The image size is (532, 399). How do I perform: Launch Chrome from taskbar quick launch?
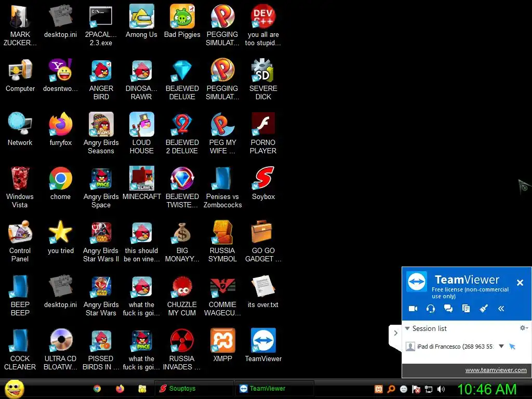97,389
